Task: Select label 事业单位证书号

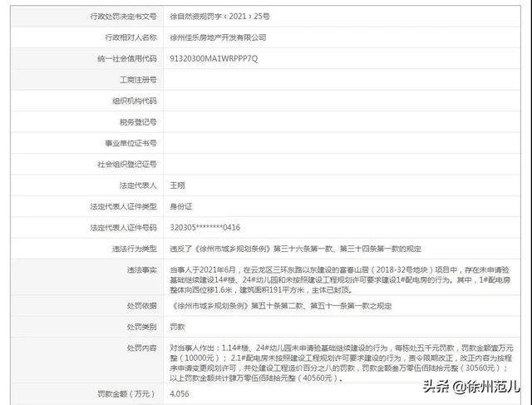Action: tap(131, 143)
